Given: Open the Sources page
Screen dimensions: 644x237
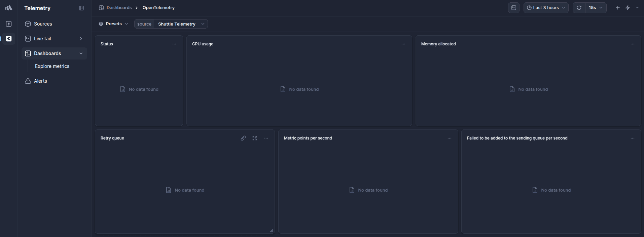Looking at the screenshot, I should (x=43, y=24).
